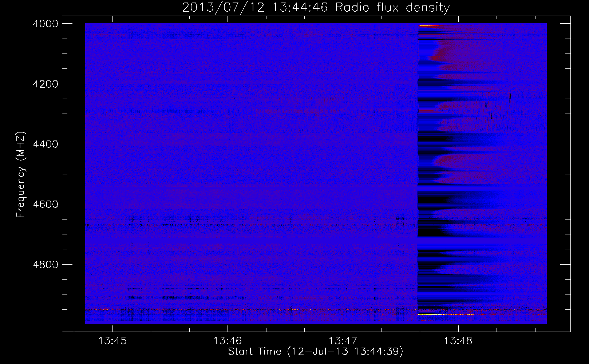Screen dimensions: 589x364
Task: Click the 13:46 time axis label
Action: 228,341
